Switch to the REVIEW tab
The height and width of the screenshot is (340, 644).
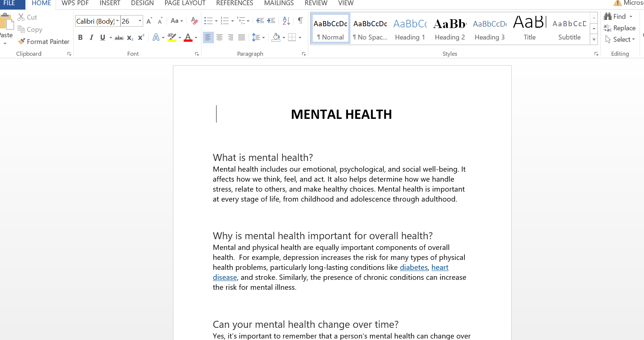pos(316,3)
